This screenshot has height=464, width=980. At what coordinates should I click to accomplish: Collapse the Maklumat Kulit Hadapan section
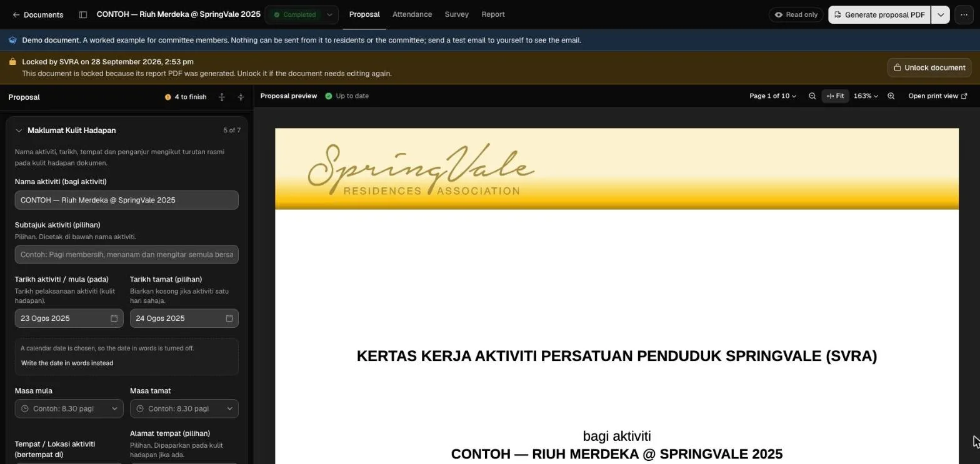click(19, 131)
